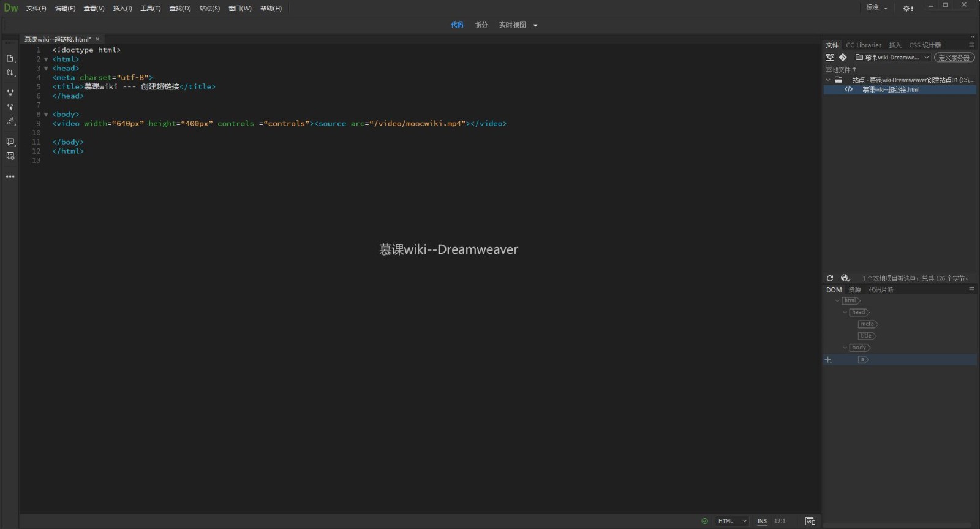980x529 pixels.
Task: Switch to 拆分 split view
Action: click(x=481, y=25)
